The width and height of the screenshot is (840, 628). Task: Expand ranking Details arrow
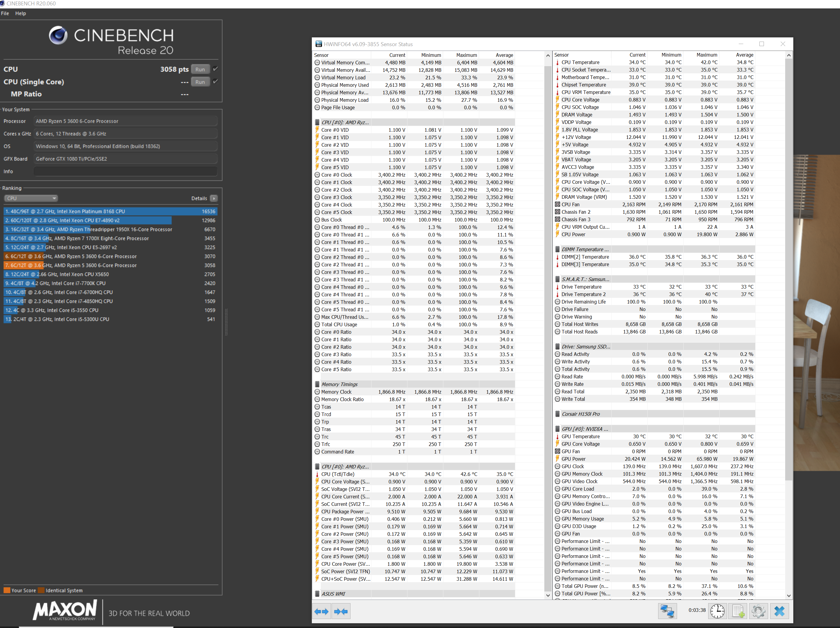[x=214, y=198]
